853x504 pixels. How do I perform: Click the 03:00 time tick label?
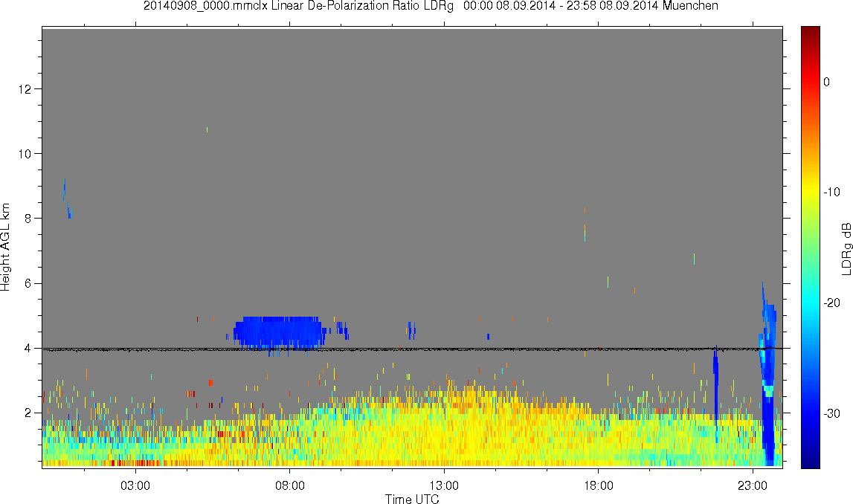click(135, 485)
